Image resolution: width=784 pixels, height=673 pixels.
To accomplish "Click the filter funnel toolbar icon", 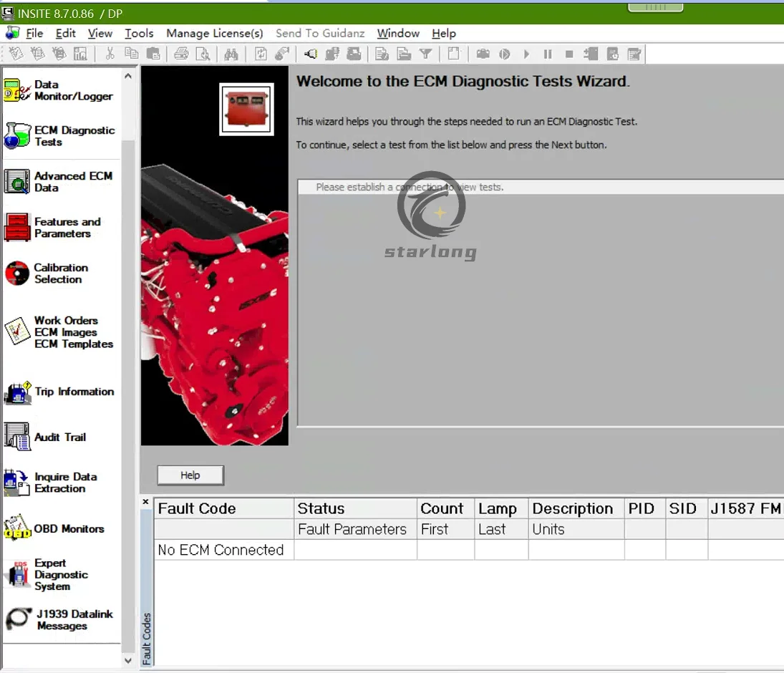I will point(425,54).
